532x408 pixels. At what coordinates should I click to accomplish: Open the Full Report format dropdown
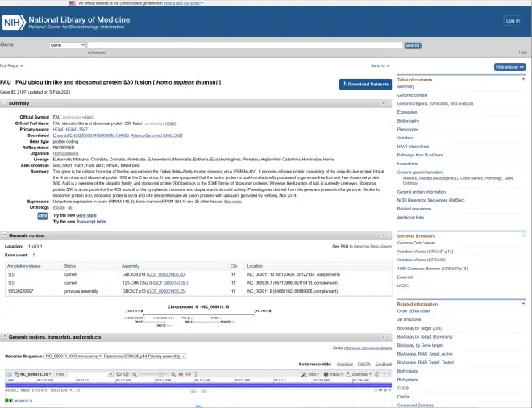(12, 65)
